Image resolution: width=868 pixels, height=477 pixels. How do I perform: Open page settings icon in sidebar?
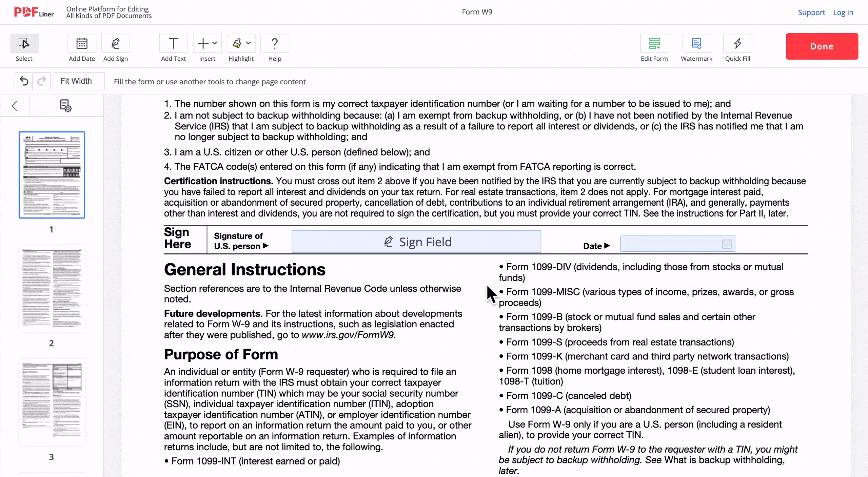[66, 106]
